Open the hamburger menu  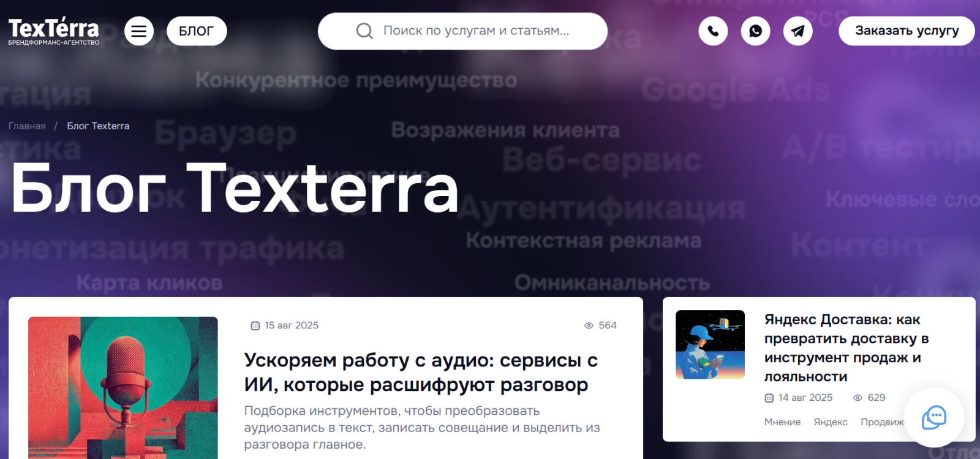pyautogui.click(x=139, y=31)
